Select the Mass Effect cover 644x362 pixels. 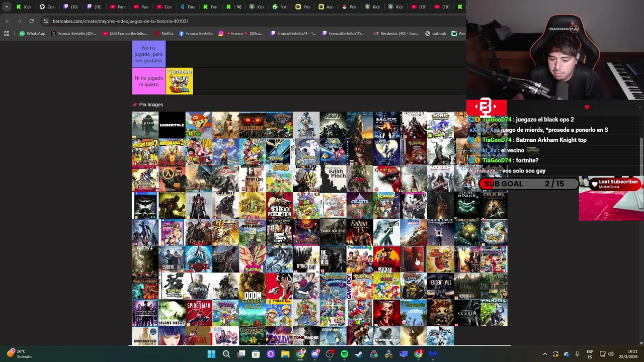(386, 125)
